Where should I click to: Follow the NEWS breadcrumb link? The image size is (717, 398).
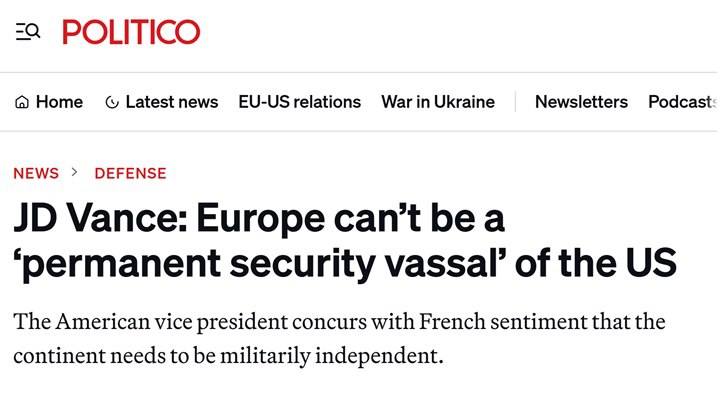pos(36,173)
